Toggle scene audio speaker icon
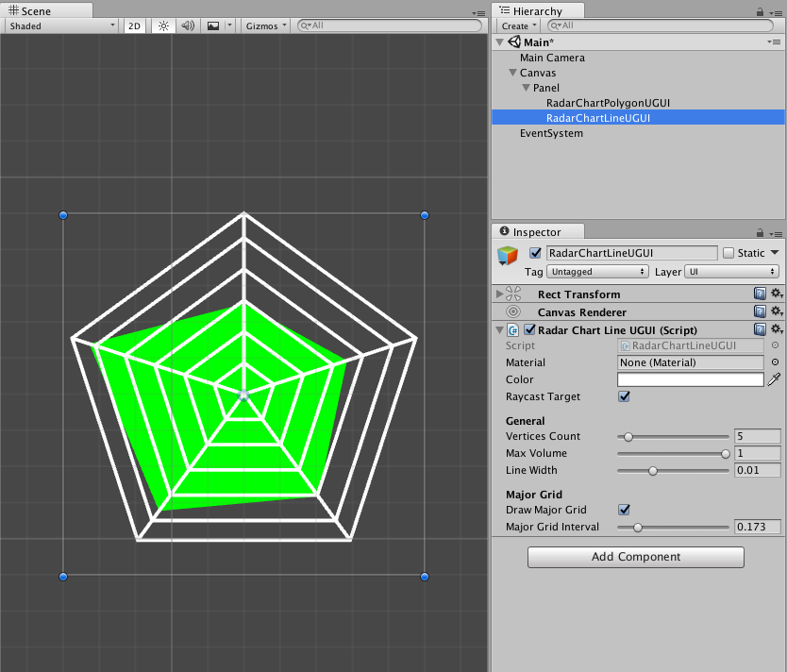This screenshot has height=672, width=787. 188,26
